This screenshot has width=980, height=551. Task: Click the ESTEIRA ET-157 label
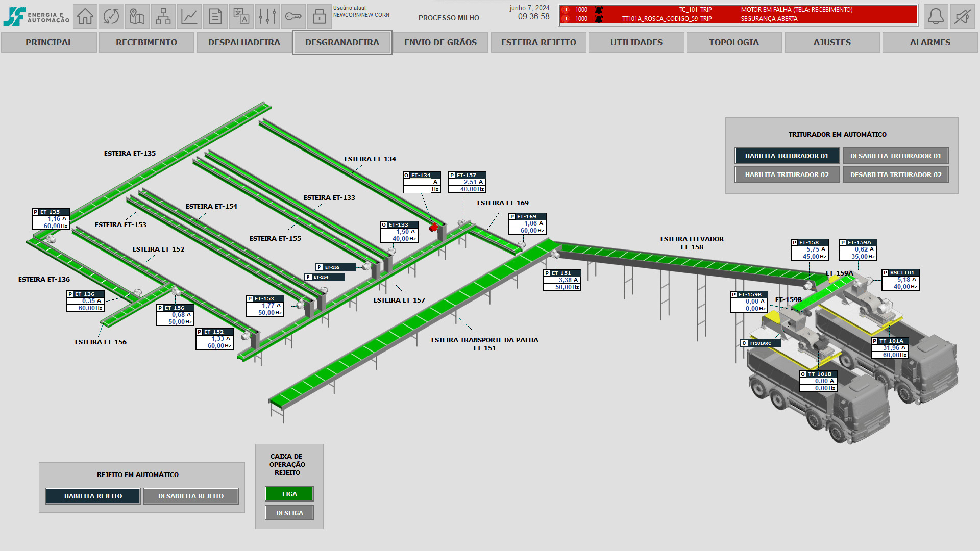pyautogui.click(x=399, y=300)
